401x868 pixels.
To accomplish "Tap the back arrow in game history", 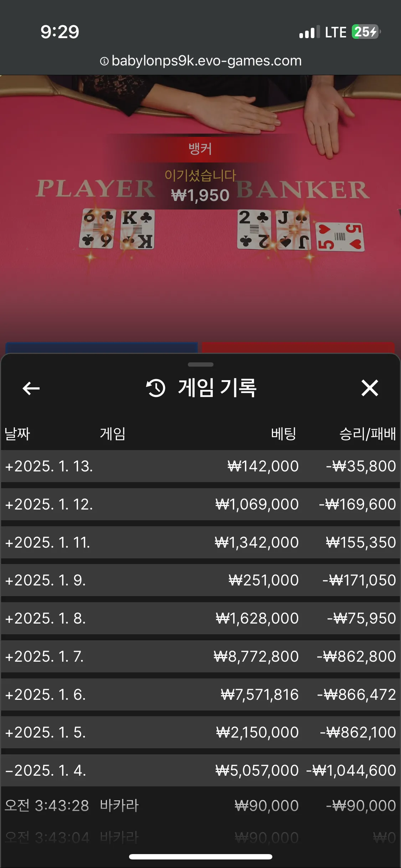I will coord(31,388).
